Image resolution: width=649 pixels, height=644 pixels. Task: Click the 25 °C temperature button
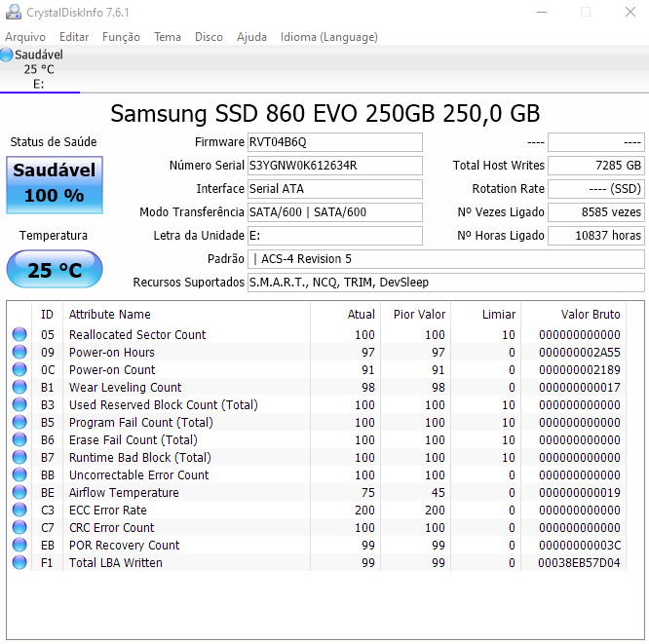[55, 270]
